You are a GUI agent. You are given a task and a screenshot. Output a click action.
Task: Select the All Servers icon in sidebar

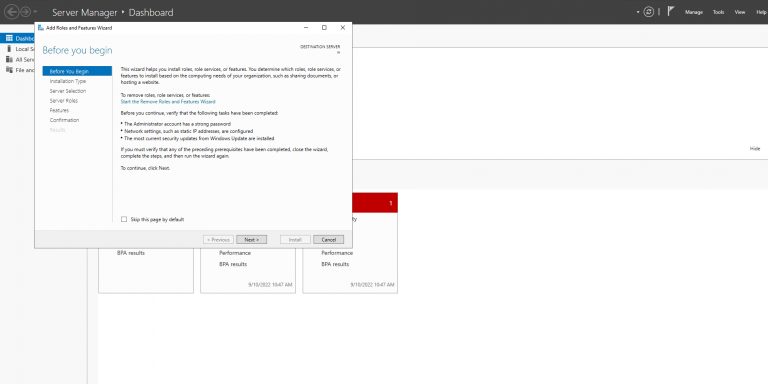coord(9,59)
